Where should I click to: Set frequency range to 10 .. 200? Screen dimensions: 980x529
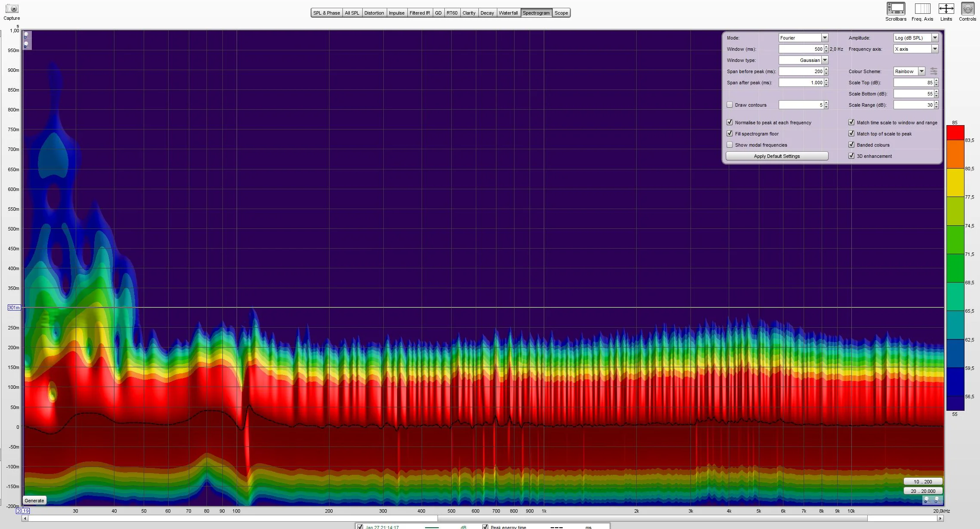click(923, 482)
